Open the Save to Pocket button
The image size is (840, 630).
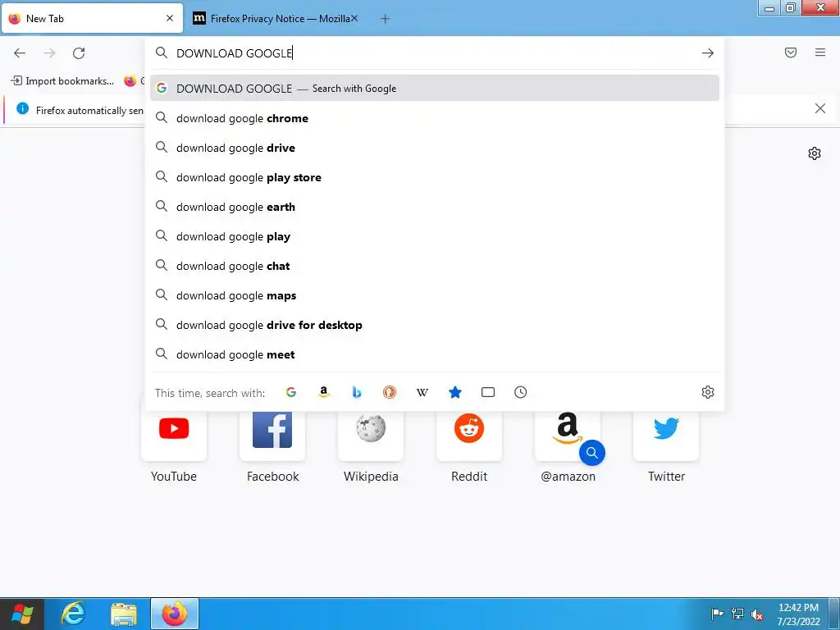click(791, 52)
